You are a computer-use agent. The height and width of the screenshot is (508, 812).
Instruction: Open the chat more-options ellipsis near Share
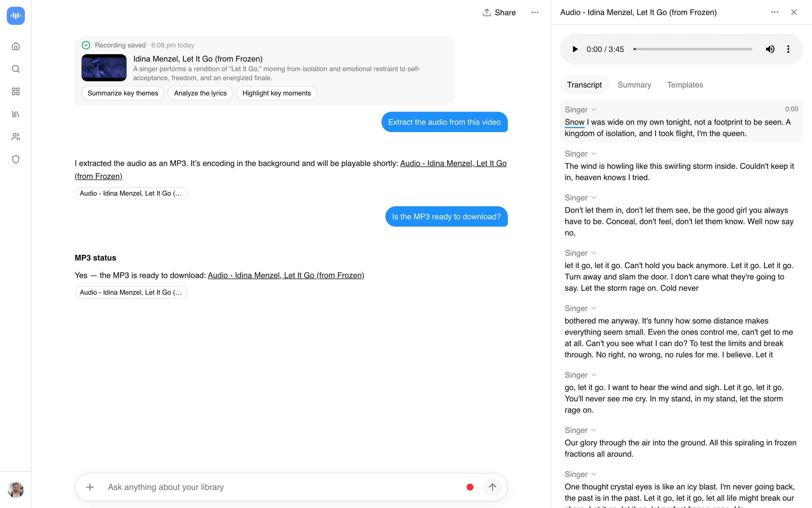535,12
